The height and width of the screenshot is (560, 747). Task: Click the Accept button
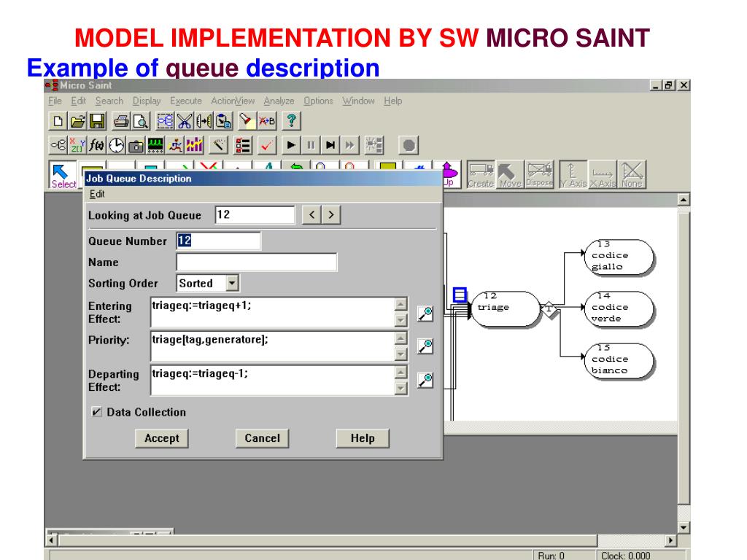(x=162, y=438)
